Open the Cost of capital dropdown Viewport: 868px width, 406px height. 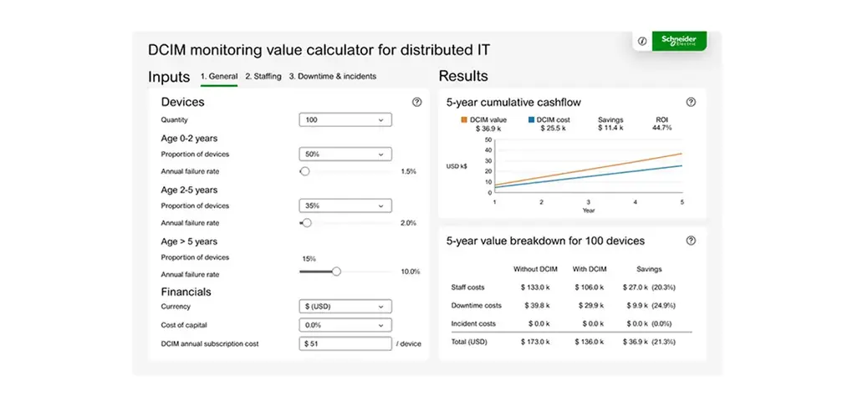pyautogui.click(x=345, y=325)
